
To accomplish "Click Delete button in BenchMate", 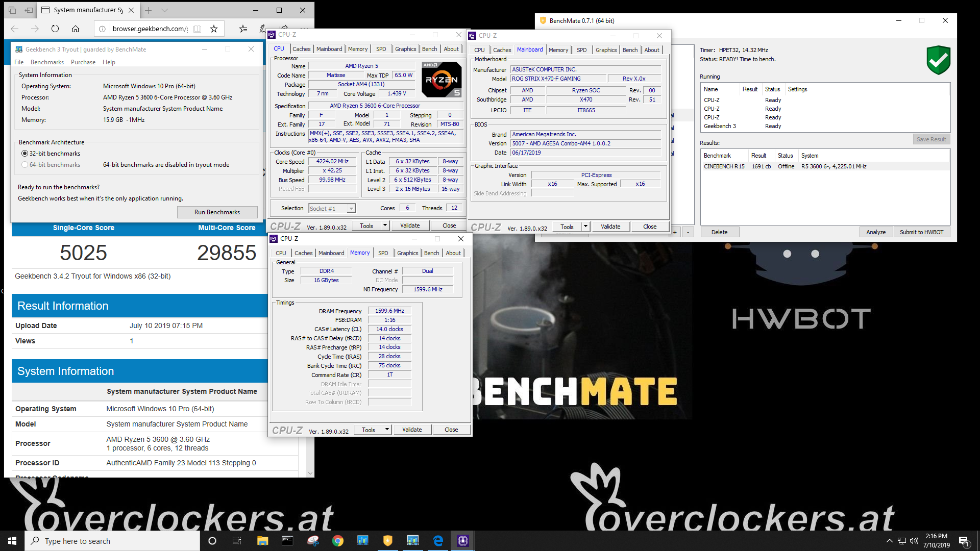I will point(719,232).
